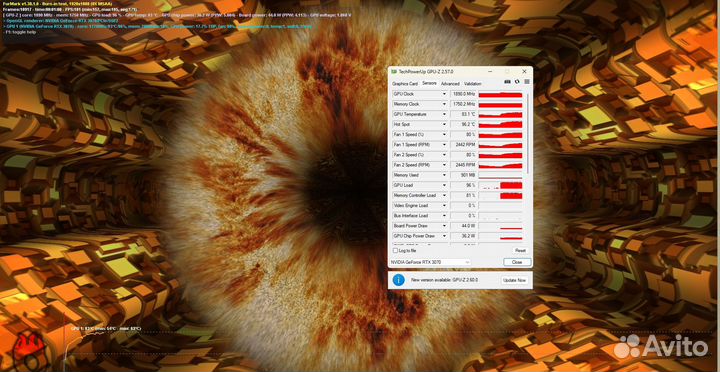
Task: Expand the GPU Temperature sensor dropdown
Action: (x=444, y=114)
